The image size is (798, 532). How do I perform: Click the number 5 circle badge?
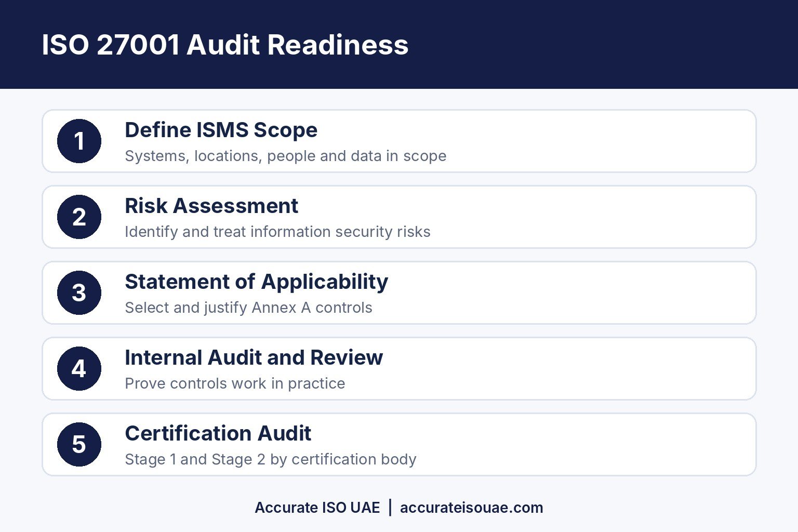[x=79, y=444]
